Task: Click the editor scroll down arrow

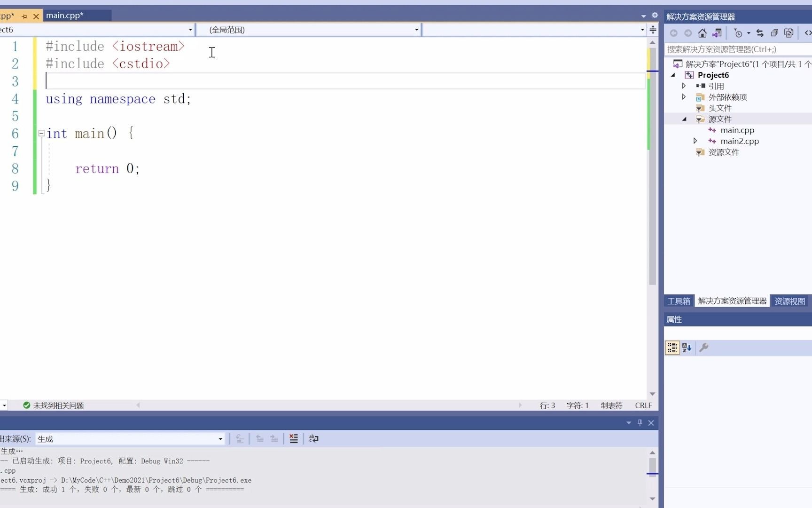Action: tap(652, 394)
